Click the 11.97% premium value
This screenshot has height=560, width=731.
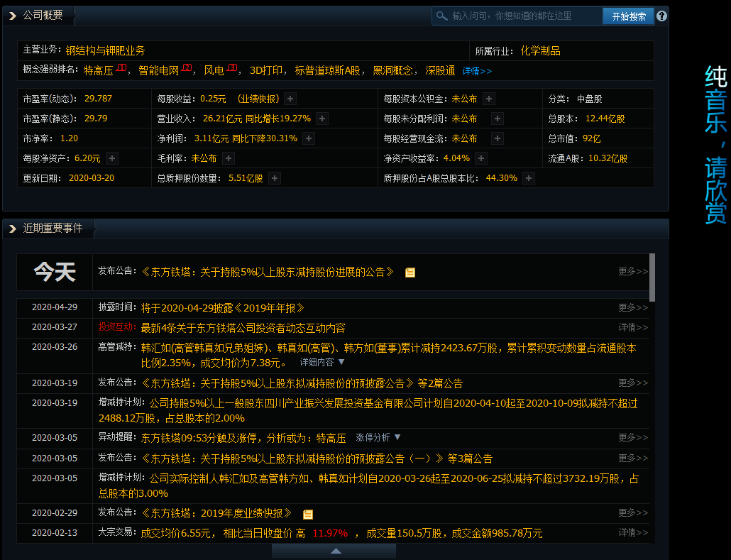(330, 534)
